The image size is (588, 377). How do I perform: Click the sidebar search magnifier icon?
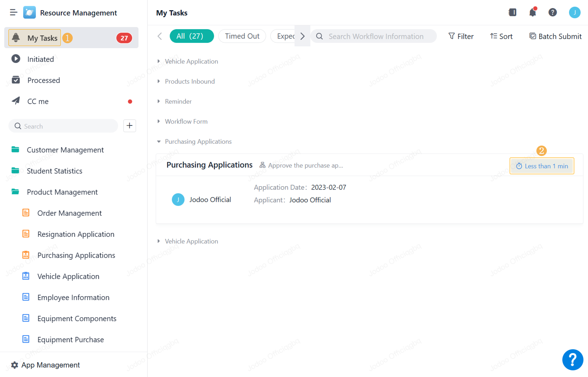(18, 126)
